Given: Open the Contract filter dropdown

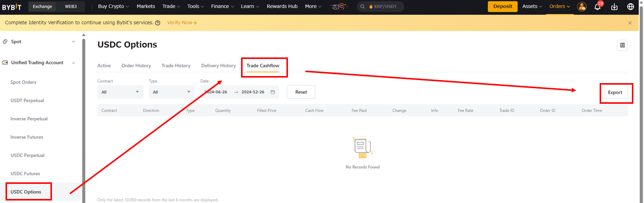Looking at the screenshot, I should pyautogui.click(x=121, y=92).
